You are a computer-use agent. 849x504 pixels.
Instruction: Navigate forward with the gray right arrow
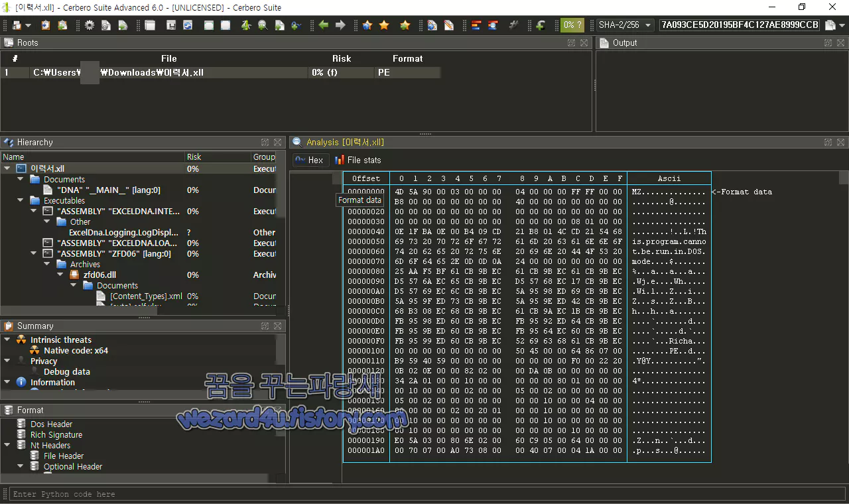tap(340, 25)
